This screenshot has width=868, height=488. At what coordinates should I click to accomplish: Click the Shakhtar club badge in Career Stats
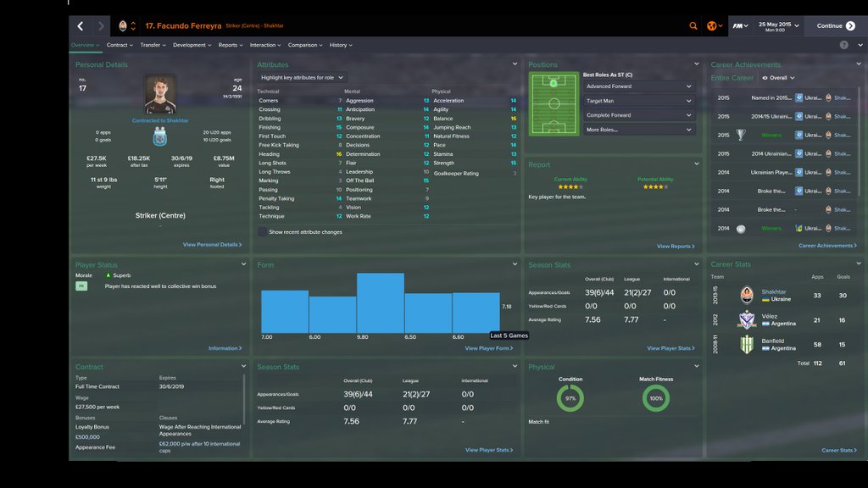click(x=746, y=295)
